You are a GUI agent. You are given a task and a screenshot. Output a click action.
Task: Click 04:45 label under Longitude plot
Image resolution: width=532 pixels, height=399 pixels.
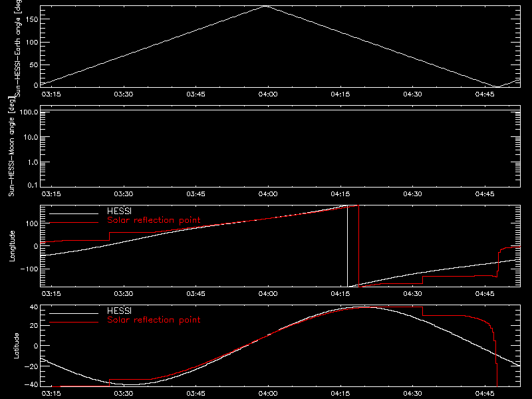pyautogui.click(x=485, y=293)
